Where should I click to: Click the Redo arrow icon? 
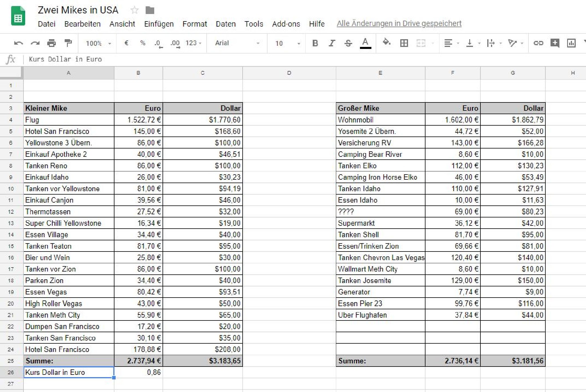(x=35, y=43)
